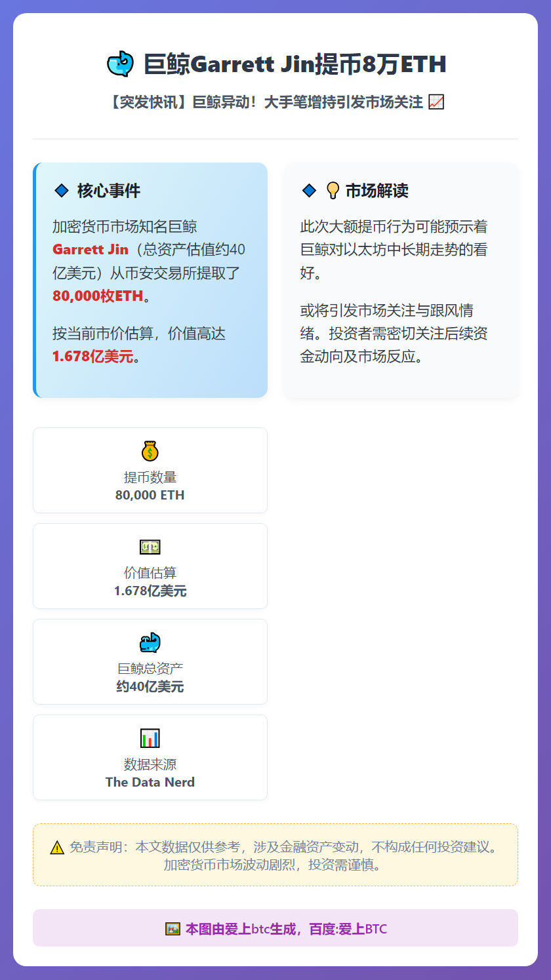The width and height of the screenshot is (551, 980).
Task: Click the warning triangle in the disclaimer
Action: point(57,847)
